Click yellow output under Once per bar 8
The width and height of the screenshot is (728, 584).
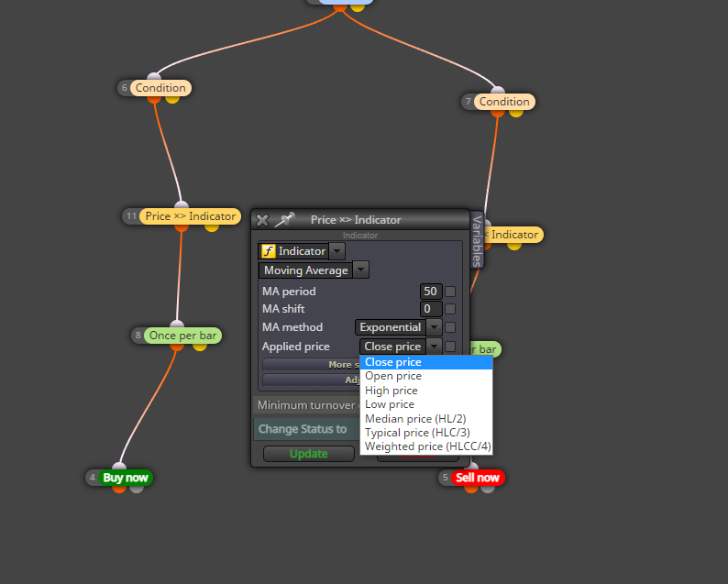[x=200, y=347]
